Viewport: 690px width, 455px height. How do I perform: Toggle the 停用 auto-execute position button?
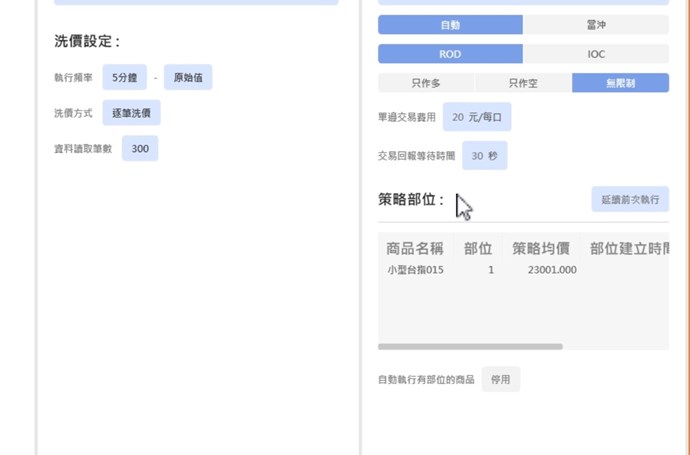[x=500, y=380]
